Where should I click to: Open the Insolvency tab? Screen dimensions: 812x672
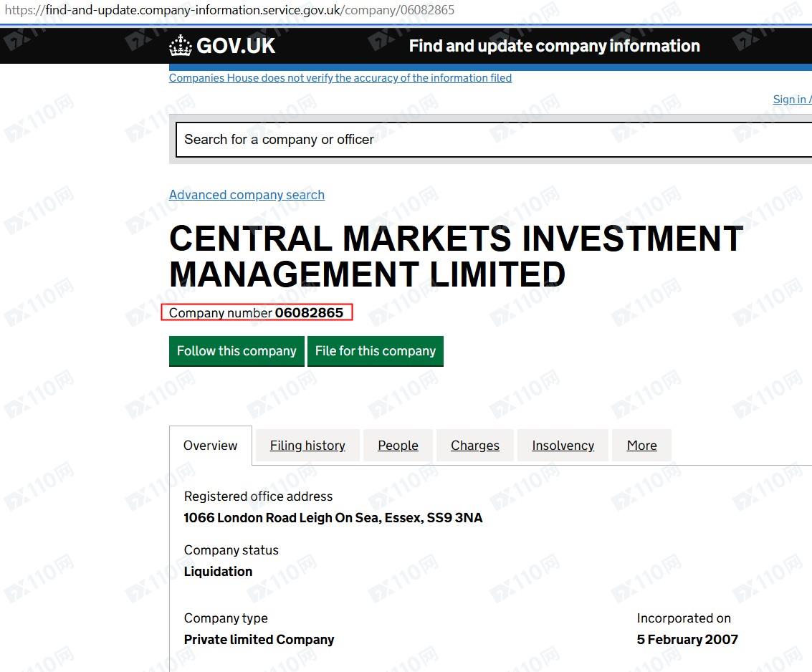click(563, 445)
